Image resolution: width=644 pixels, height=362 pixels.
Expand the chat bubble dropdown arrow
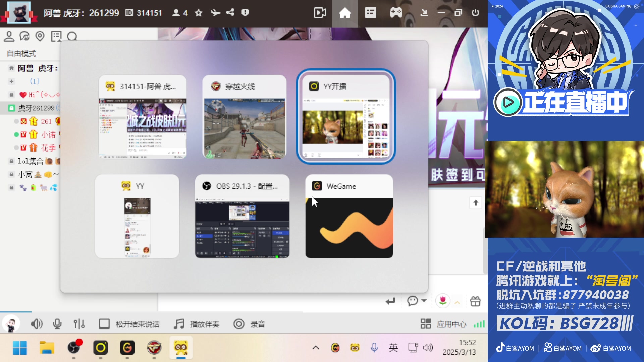tap(424, 301)
